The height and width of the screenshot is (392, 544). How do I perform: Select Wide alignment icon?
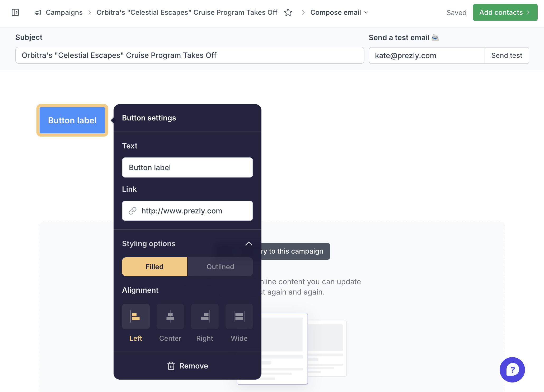[239, 316]
